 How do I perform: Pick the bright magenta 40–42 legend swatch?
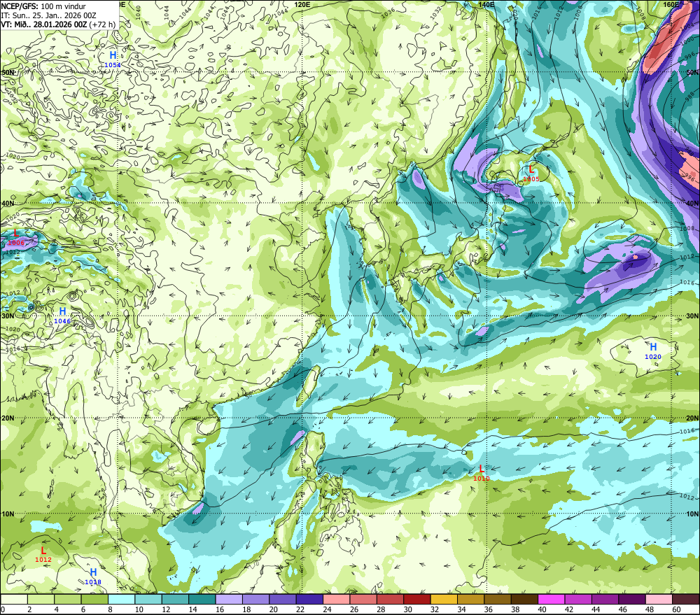click(552, 599)
